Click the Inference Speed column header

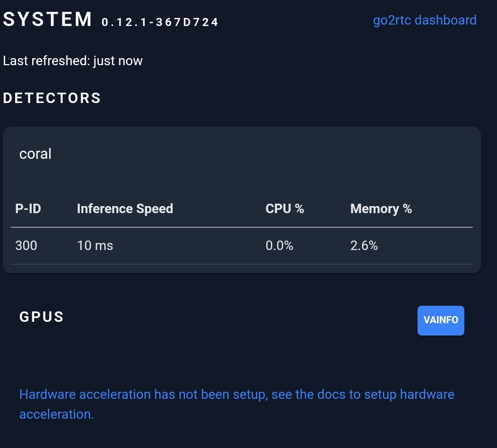pos(125,208)
